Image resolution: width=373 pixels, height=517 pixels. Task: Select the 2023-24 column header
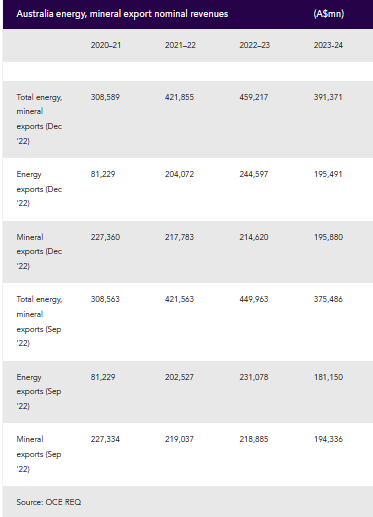click(x=328, y=45)
